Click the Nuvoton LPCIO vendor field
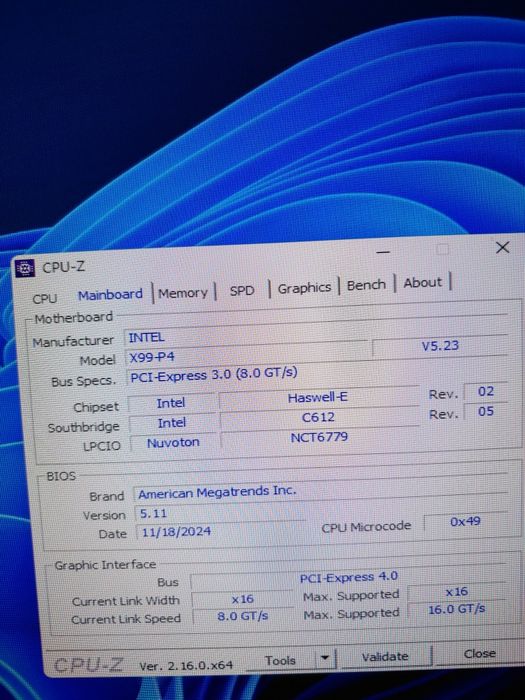525x700 pixels. click(x=173, y=443)
